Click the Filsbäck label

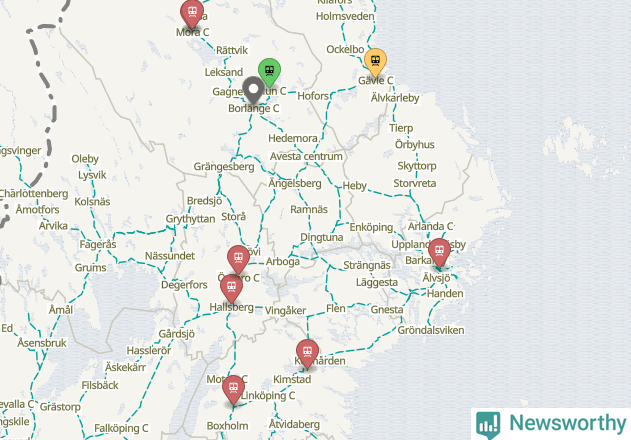[100, 386]
